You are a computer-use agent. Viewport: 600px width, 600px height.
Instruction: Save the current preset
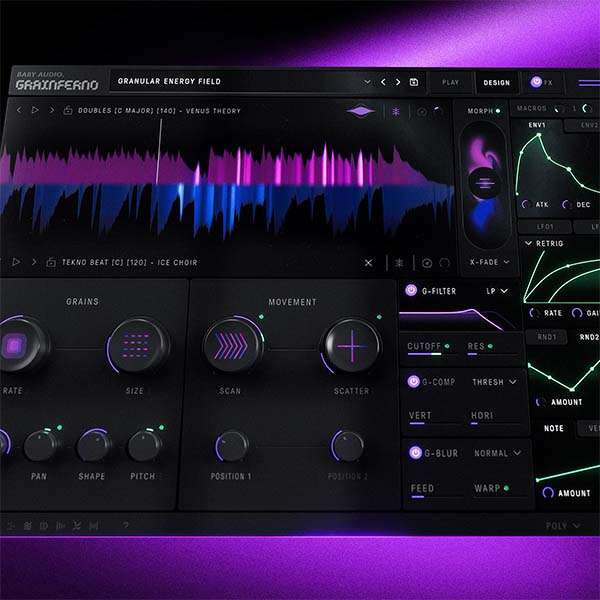point(414,82)
